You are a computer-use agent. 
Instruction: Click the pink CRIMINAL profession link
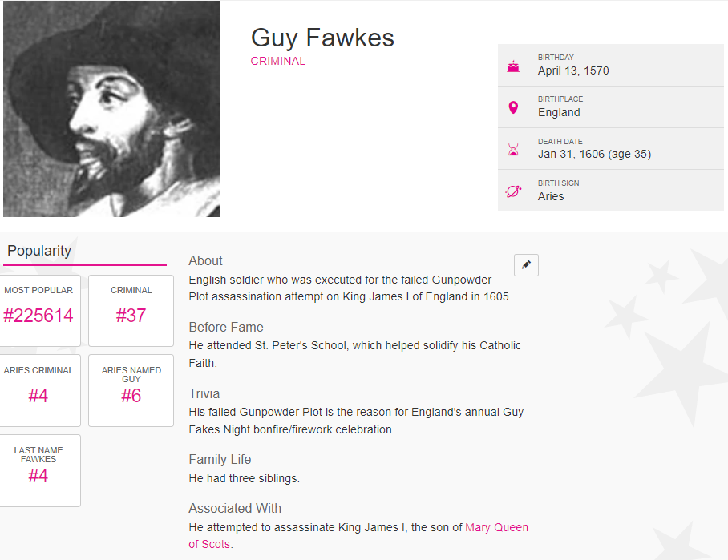tap(277, 61)
